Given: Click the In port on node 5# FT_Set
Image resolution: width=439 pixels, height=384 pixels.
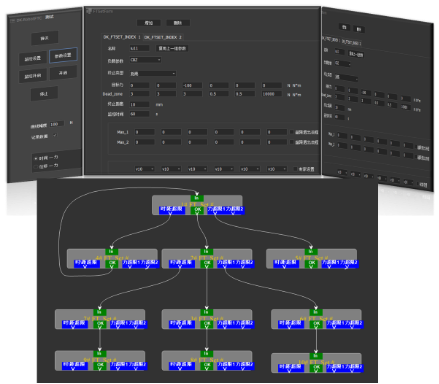Looking at the screenshot, I should click(x=311, y=252).
